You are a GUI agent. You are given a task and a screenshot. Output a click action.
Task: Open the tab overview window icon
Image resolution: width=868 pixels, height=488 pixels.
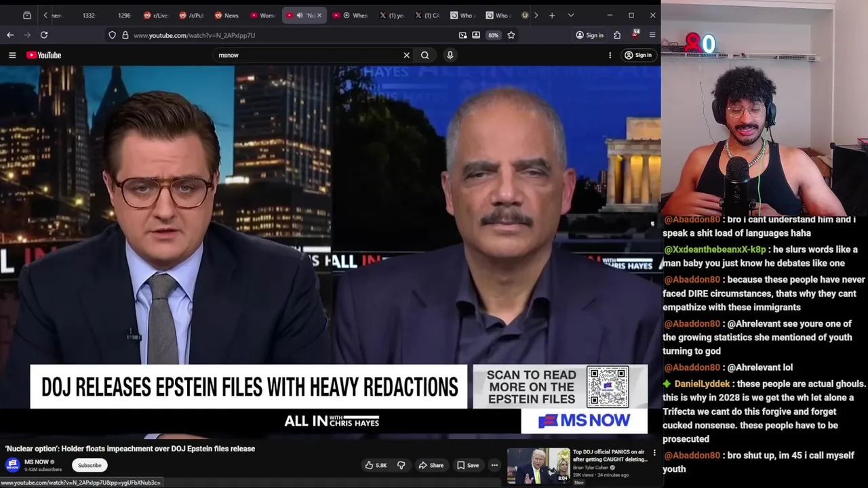pyautogui.click(x=27, y=15)
